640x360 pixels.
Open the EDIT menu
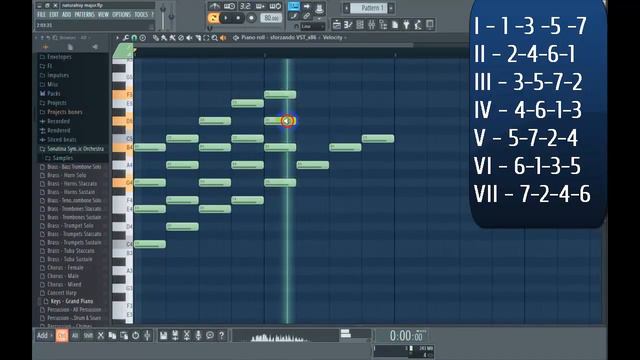(x=54, y=15)
